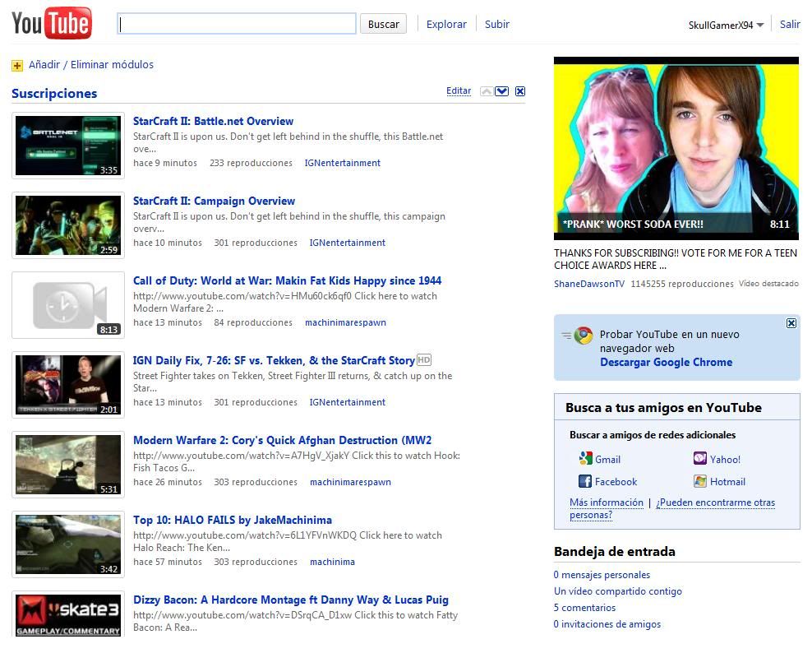Open Un vídeo compartido contigo

[618, 591]
